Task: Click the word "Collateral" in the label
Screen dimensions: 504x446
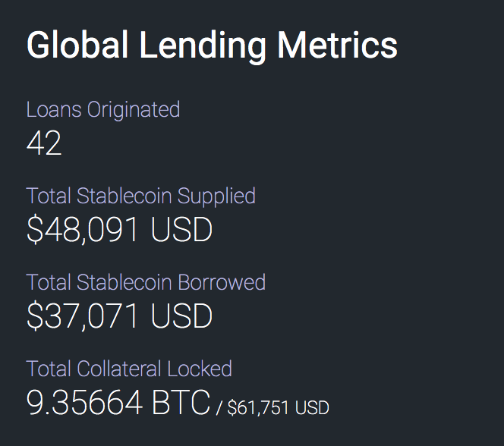Action: [x=121, y=369]
